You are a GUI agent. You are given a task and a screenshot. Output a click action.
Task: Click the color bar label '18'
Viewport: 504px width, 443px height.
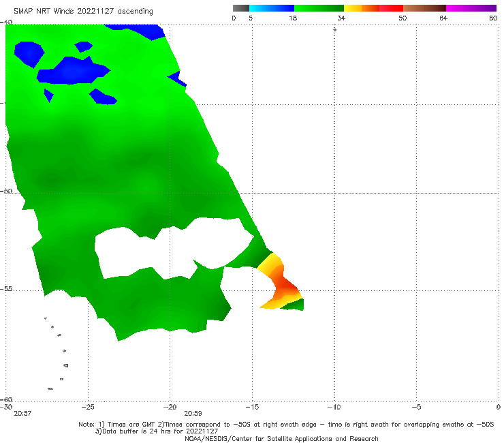click(x=293, y=18)
